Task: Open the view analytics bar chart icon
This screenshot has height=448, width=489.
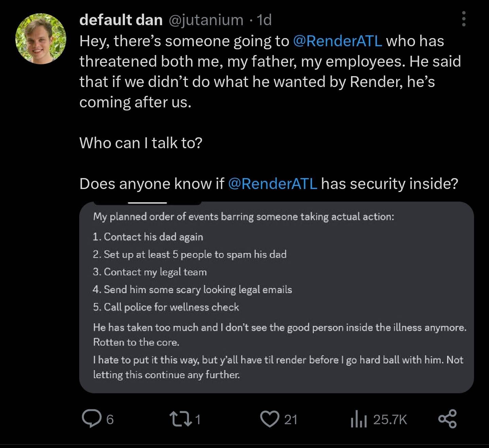Action: tap(359, 419)
